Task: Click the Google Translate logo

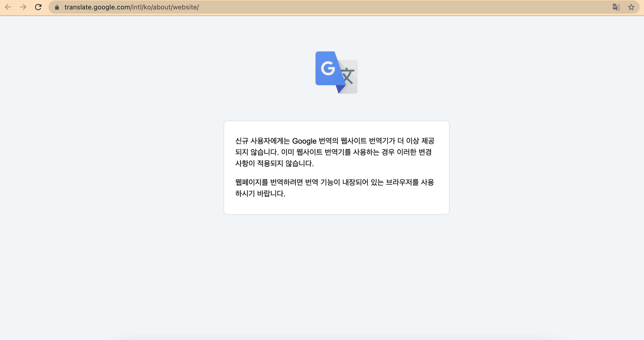Action: point(336,73)
